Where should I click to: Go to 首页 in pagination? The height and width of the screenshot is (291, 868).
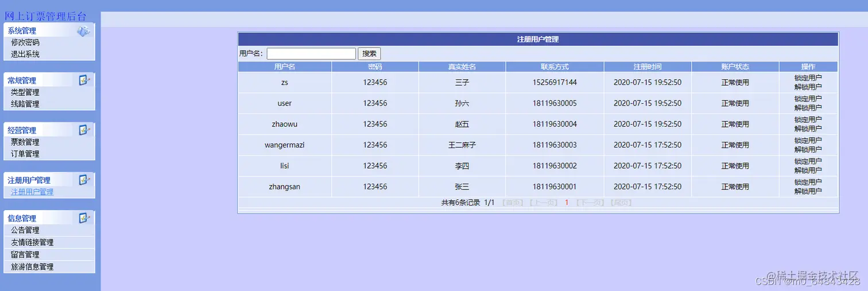(513, 203)
